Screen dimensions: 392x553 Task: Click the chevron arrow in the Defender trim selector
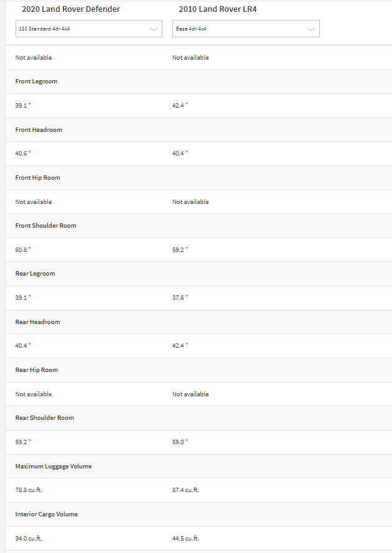154,29
